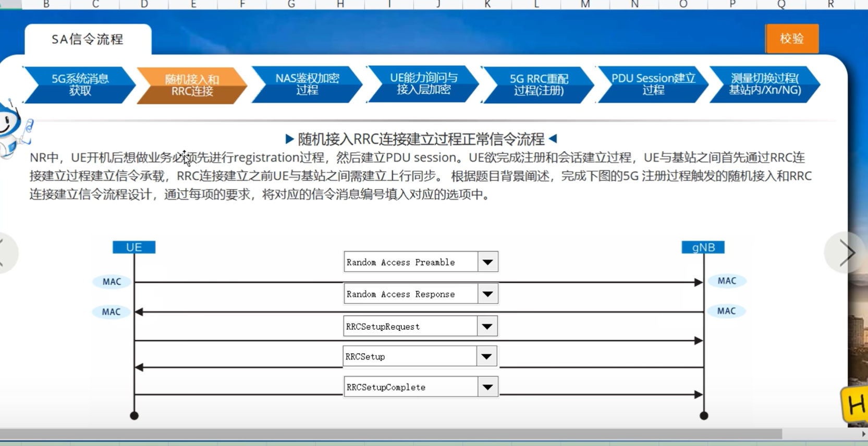Expand the Random Access Response dropdown
This screenshot has width=868, height=446.
click(487, 294)
